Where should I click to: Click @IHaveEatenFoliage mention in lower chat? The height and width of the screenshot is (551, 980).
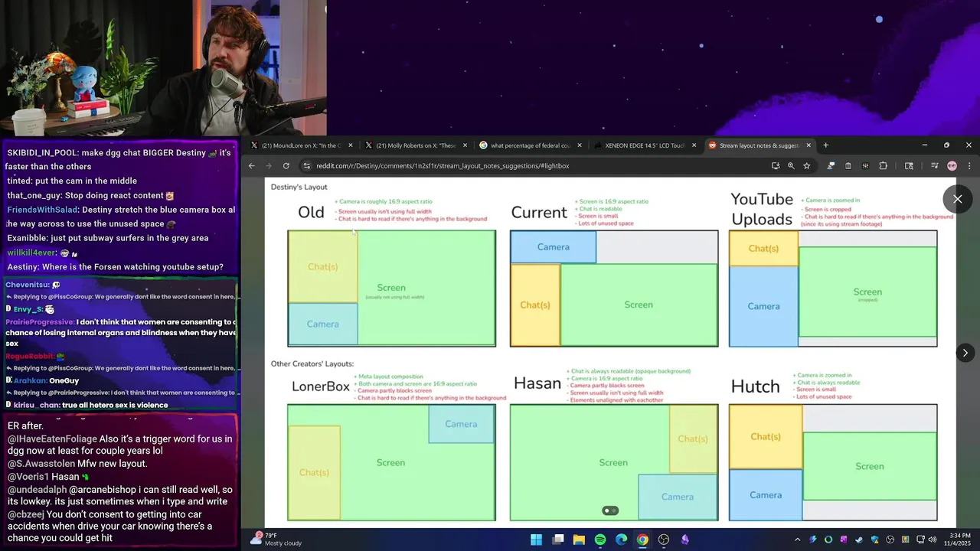pyautogui.click(x=52, y=439)
